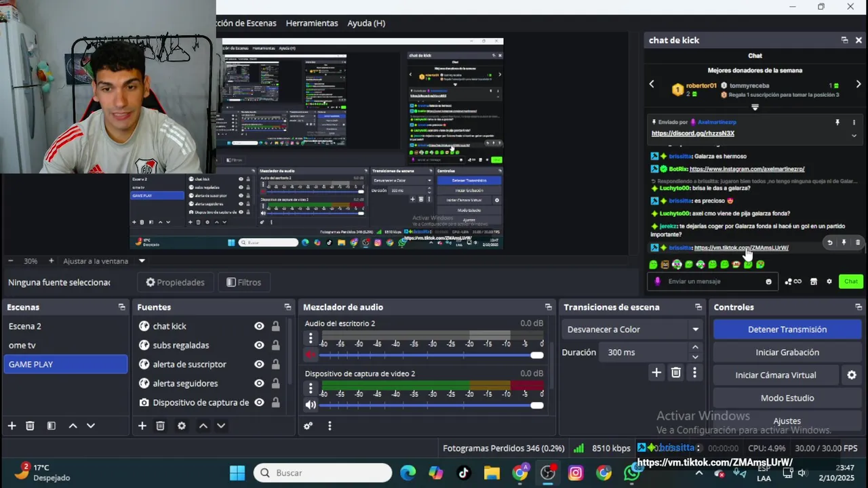Click Detener Transmisión button
The height and width of the screenshot is (488, 868).
(x=787, y=329)
